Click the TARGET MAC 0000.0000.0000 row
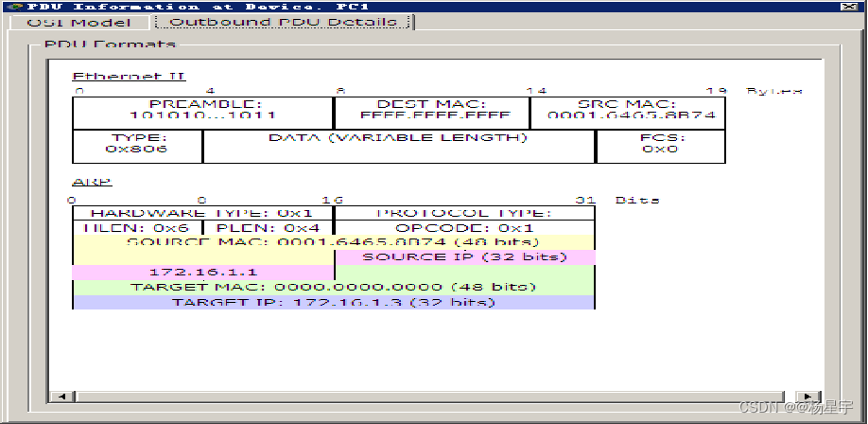The image size is (868, 424). 333,287
